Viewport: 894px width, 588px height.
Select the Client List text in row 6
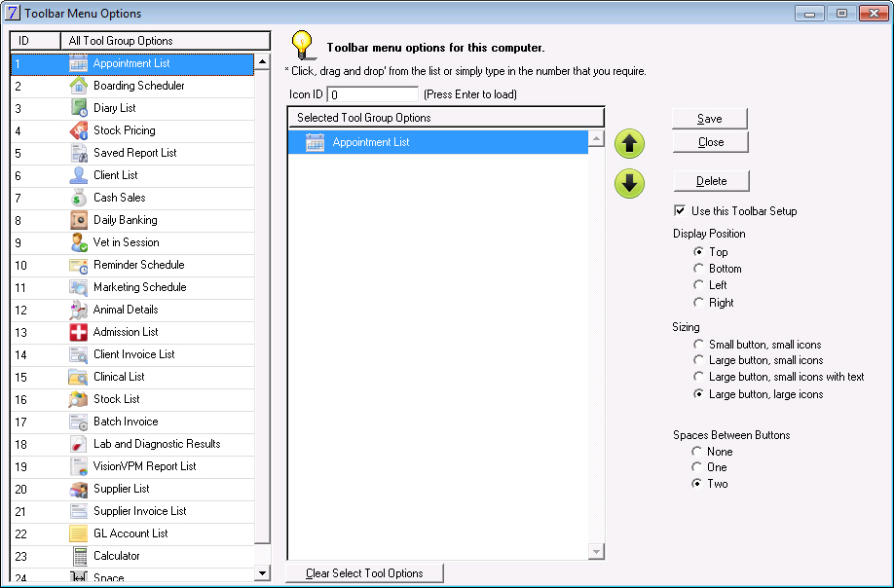[116, 175]
